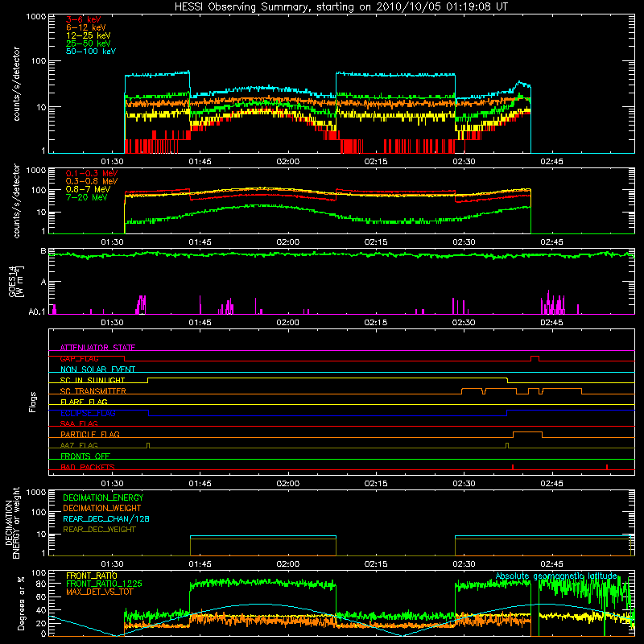Screen dimensions: 644x644
Task: Click counts/s/detector axis label of top panel
Action: point(16,84)
